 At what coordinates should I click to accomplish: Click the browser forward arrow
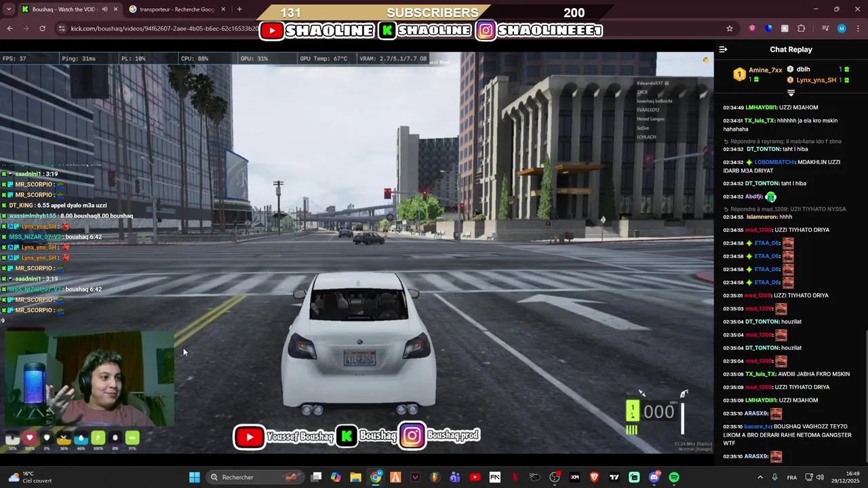(x=26, y=28)
